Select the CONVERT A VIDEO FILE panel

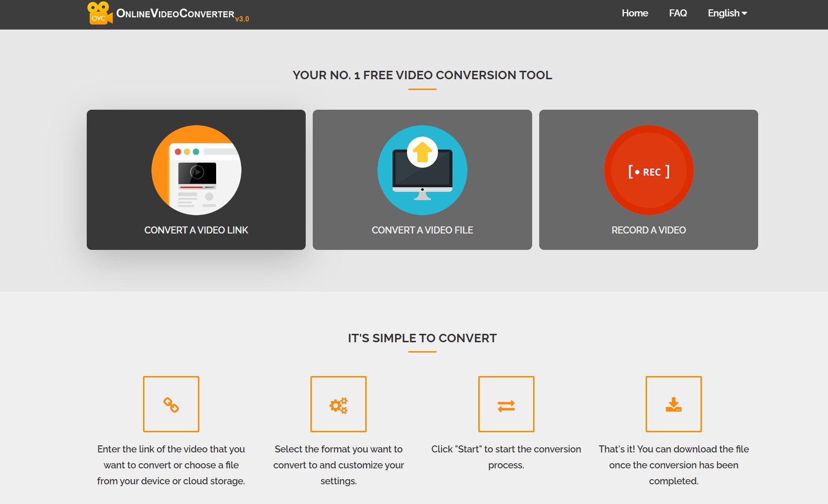coord(422,180)
